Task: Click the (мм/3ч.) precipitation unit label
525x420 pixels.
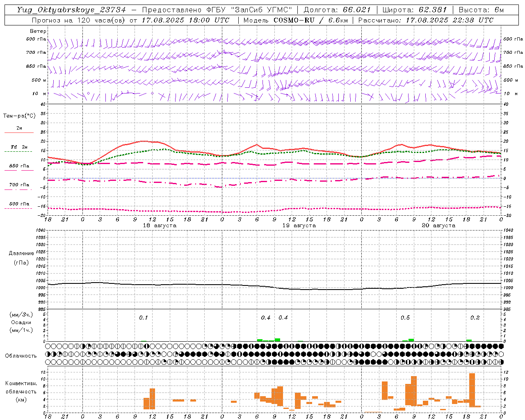Action: pos(21,315)
